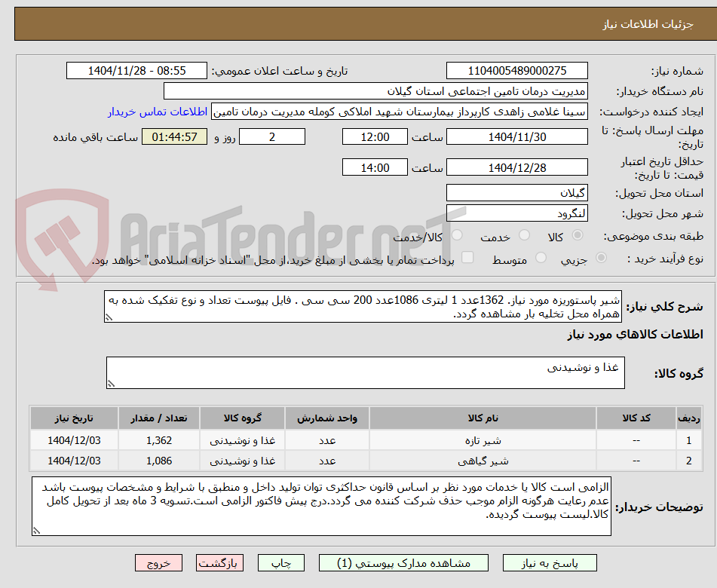Image resolution: width=717 pixels, height=588 pixels.
Task: Click the گروه کالا textarea غذا و نوشیدنی
Action: coord(366,373)
